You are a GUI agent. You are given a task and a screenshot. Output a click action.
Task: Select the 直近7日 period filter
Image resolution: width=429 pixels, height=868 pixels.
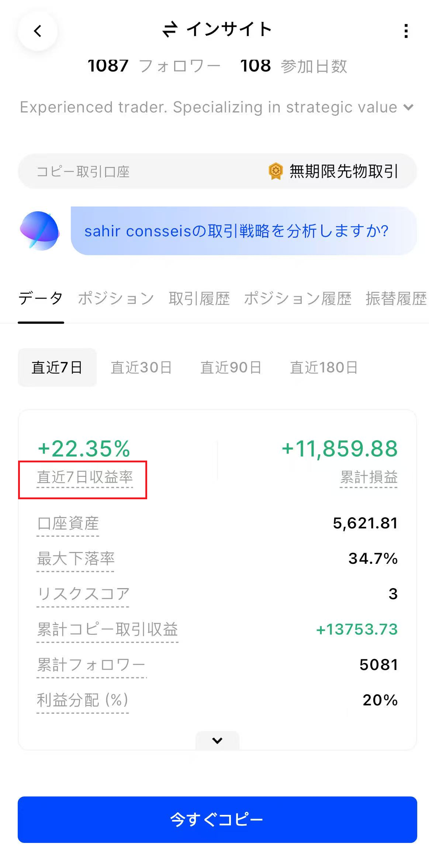click(x=57, y=368)
